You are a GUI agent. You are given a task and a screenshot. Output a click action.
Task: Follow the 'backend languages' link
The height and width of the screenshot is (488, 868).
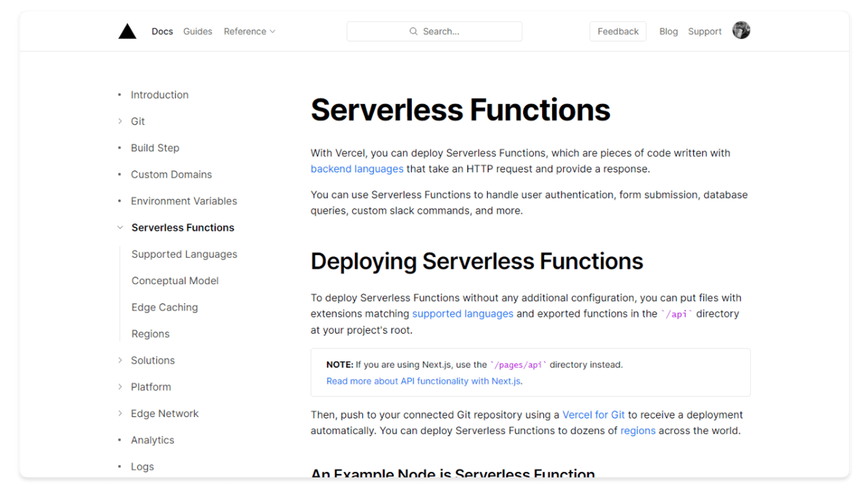[357, 169]
